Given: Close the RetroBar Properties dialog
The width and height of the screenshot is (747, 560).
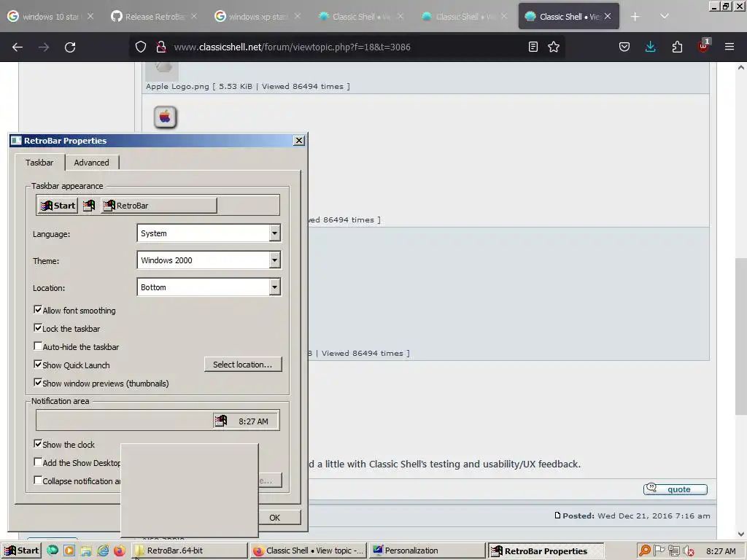Looking at the screenshot, I should [x=298, y=141].
